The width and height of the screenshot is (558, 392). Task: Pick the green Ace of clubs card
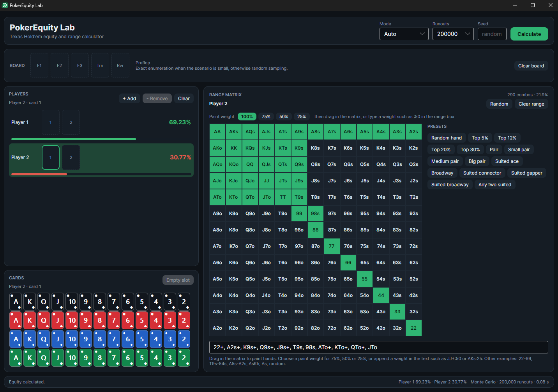click(16, 358)
